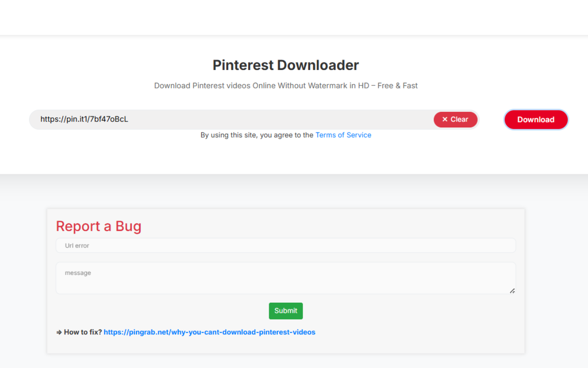Screen dimensions: 588x368
Task: Submit the bug report form
Action: pos(286,311)
